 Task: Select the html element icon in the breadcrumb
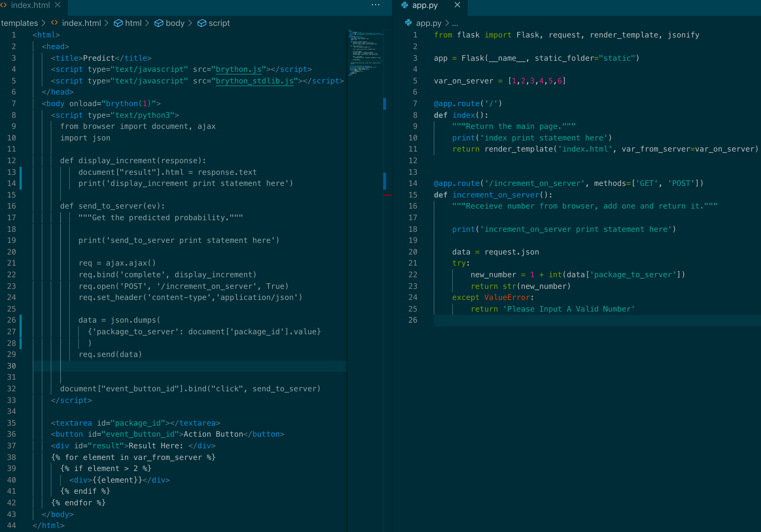pyautogui.click(x=119, y=23)
